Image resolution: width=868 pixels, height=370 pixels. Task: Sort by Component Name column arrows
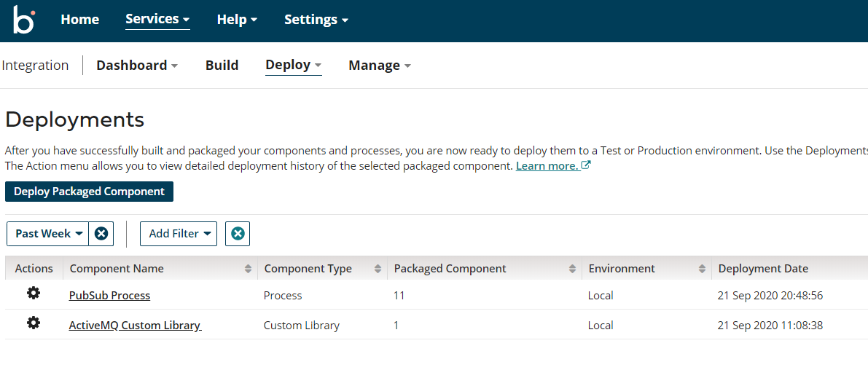point(249,269)
